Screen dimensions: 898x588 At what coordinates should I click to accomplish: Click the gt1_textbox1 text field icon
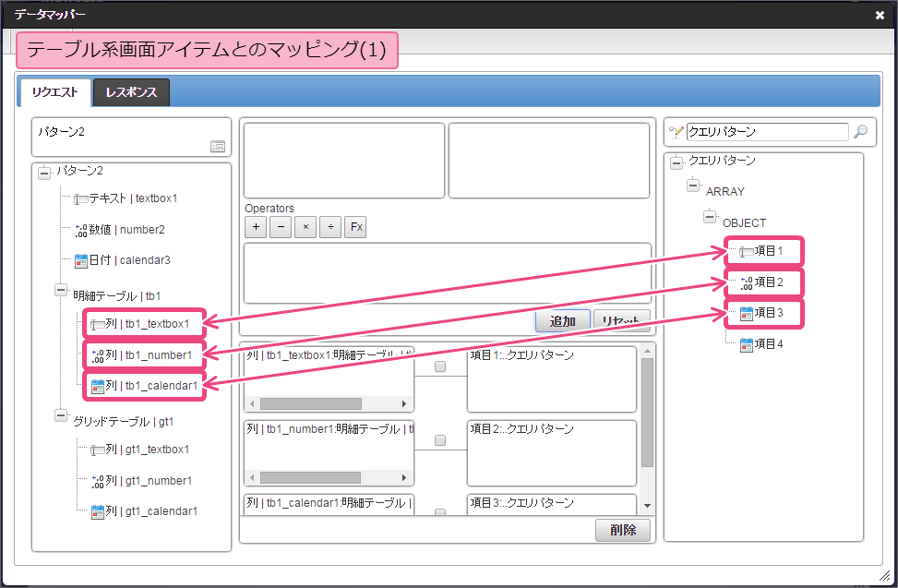(97, 450)
